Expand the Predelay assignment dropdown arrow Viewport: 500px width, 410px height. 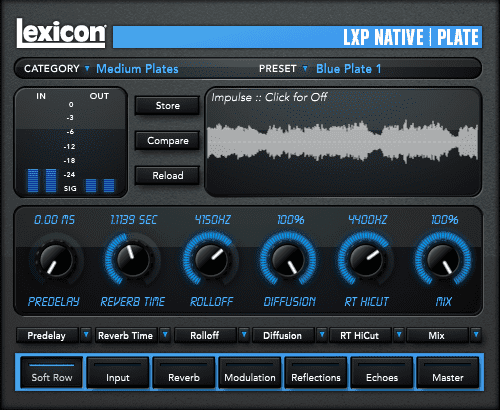[x=86, y=335]
